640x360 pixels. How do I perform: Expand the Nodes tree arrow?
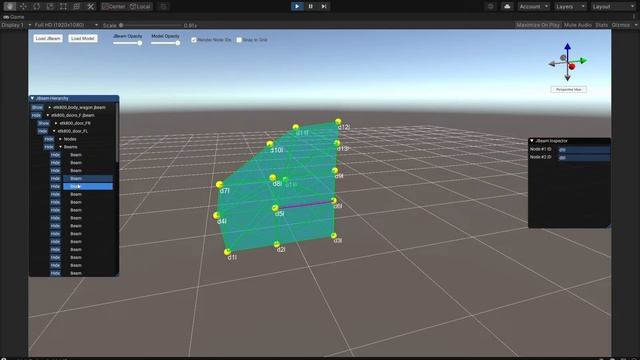[60, 139]
